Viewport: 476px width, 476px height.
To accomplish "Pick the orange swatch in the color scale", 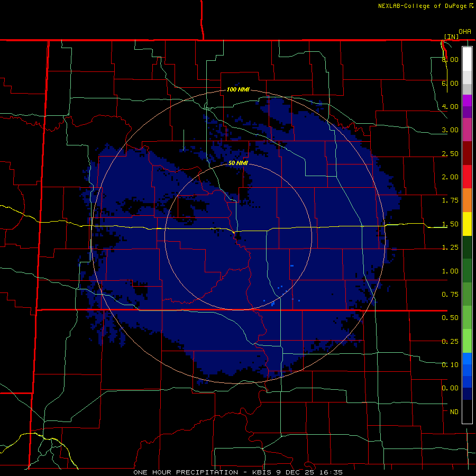I will pos(467,200).
